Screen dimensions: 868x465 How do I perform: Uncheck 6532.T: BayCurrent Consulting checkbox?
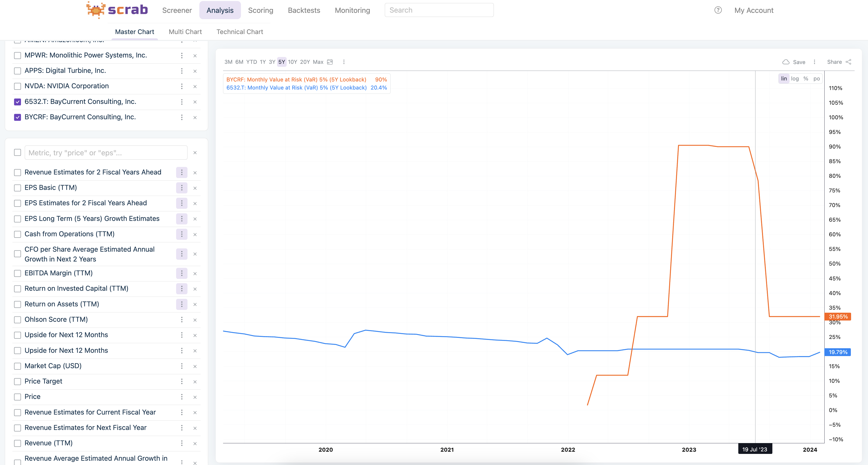[x=17, y=102]
